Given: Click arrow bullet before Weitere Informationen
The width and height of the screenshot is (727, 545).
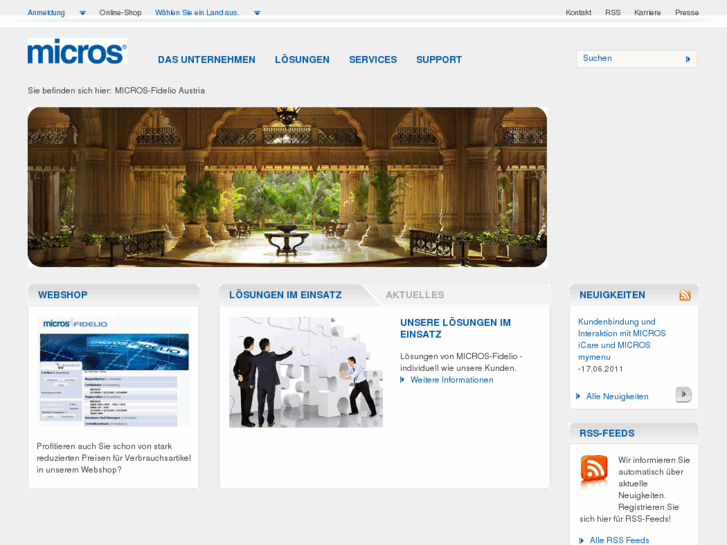Looking at the screenshot, I should [402, 380].
